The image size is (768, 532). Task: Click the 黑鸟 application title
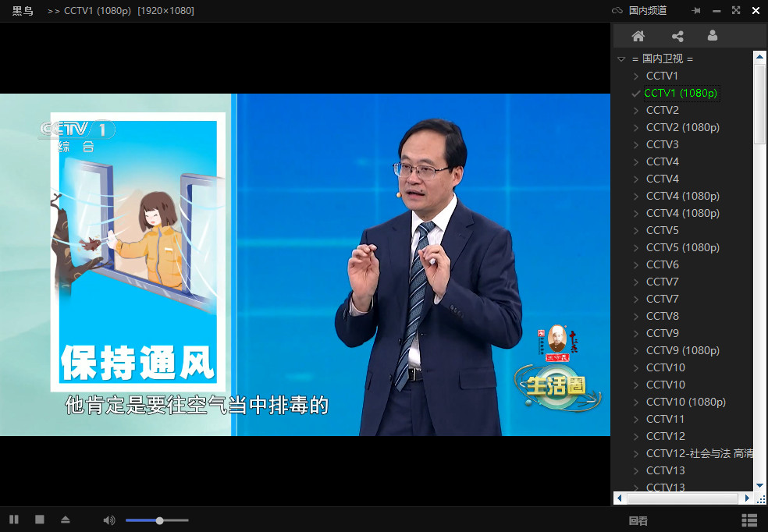click(23, 11)
